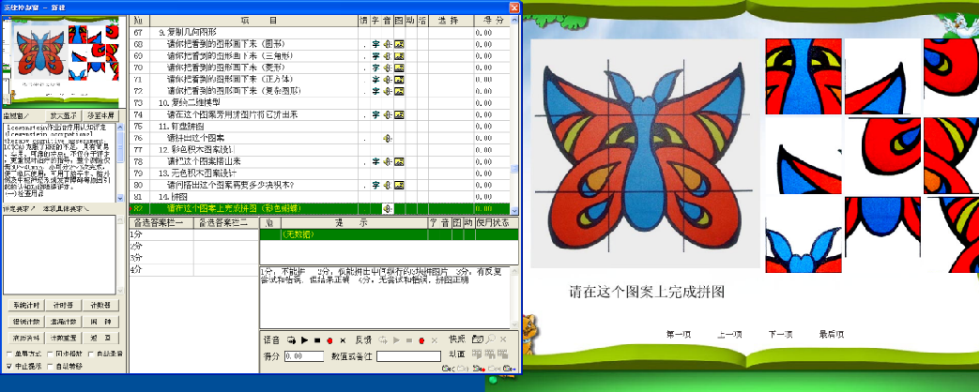
Task: Click the sound icon in highlighted row 82
Action: click(x=388, y=208)
